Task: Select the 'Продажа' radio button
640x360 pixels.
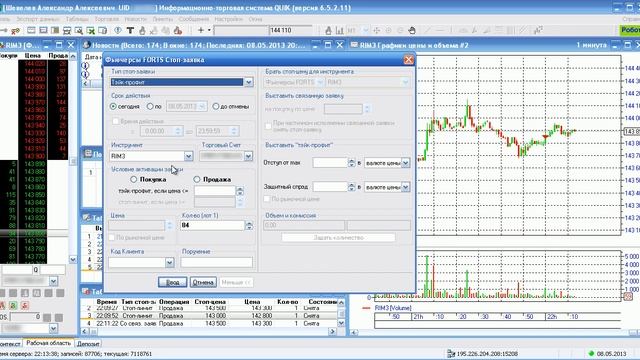Action: pyautogui.click(x=197, y=179)
